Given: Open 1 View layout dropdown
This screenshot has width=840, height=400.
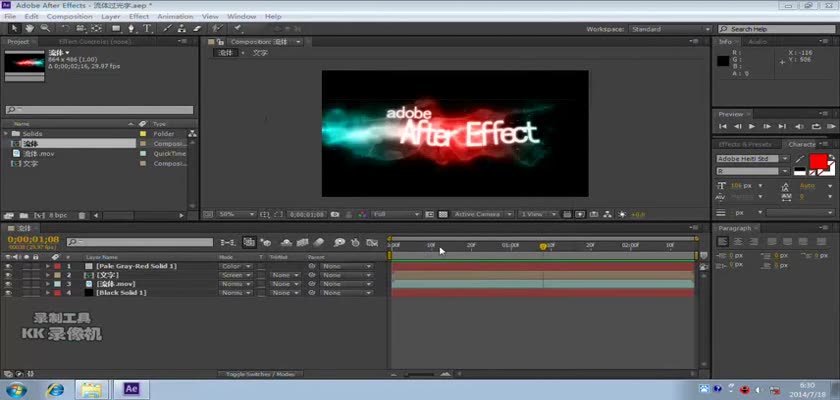Looking at the screenshot, I should pos(537,214).
